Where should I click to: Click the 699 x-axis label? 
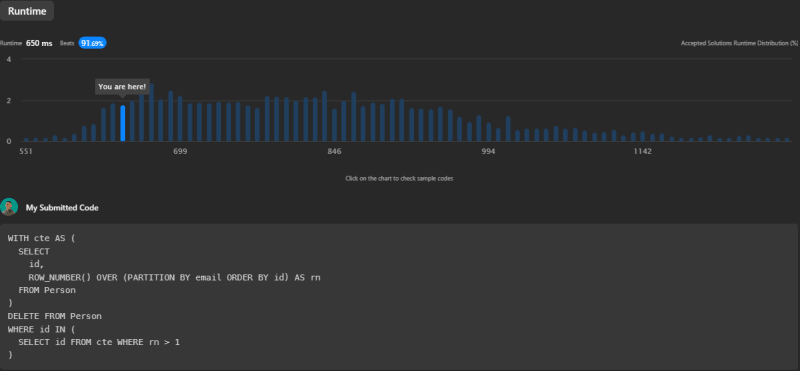click(180, 152)
